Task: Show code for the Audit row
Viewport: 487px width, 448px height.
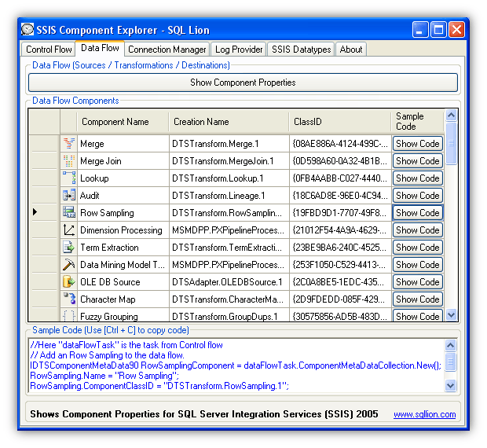Action: pos(418,196)
